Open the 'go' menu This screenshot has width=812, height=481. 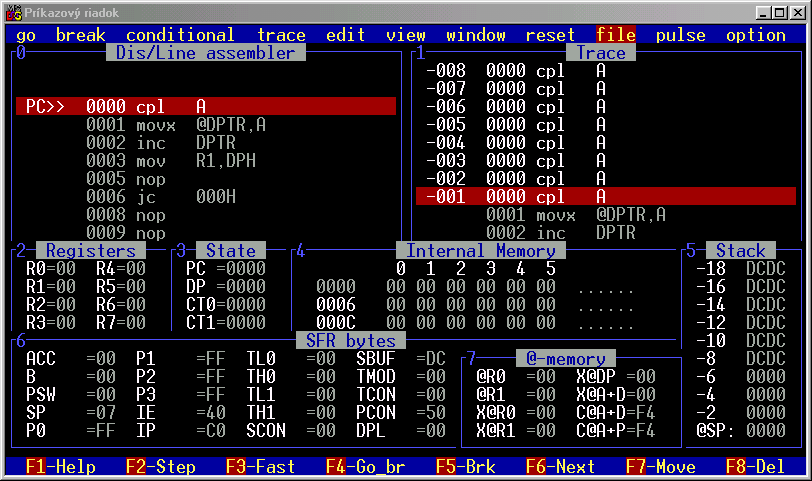pyautogui.click(x=26, y=35)
